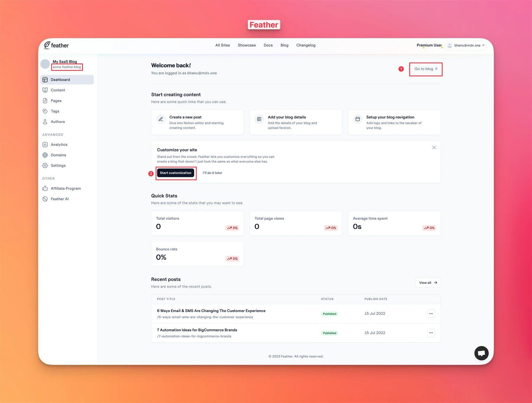The image size is (532, 403).
Task: Select Content in the sidebar
Action: coord(58,90)
